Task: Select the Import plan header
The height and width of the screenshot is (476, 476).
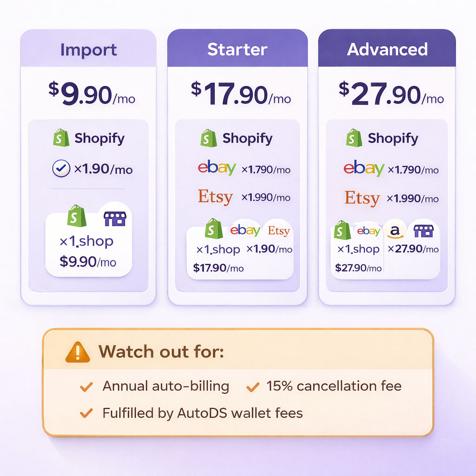Action: [88, 49]
